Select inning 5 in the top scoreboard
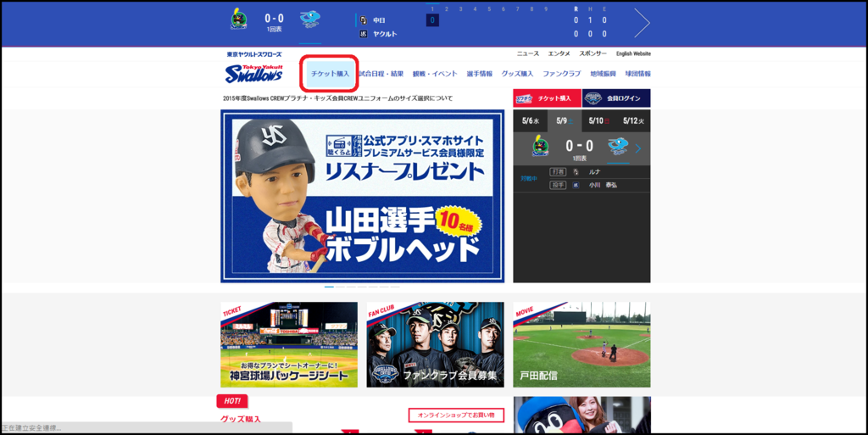 pyautogui.click(x=489, y=8)
